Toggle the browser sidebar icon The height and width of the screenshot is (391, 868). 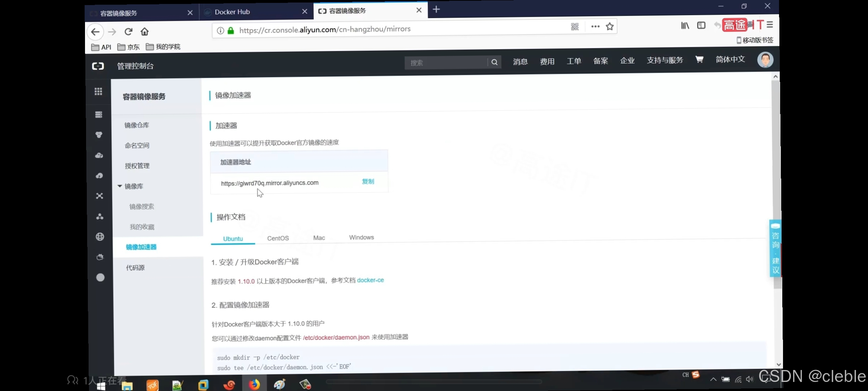(701, 25)
